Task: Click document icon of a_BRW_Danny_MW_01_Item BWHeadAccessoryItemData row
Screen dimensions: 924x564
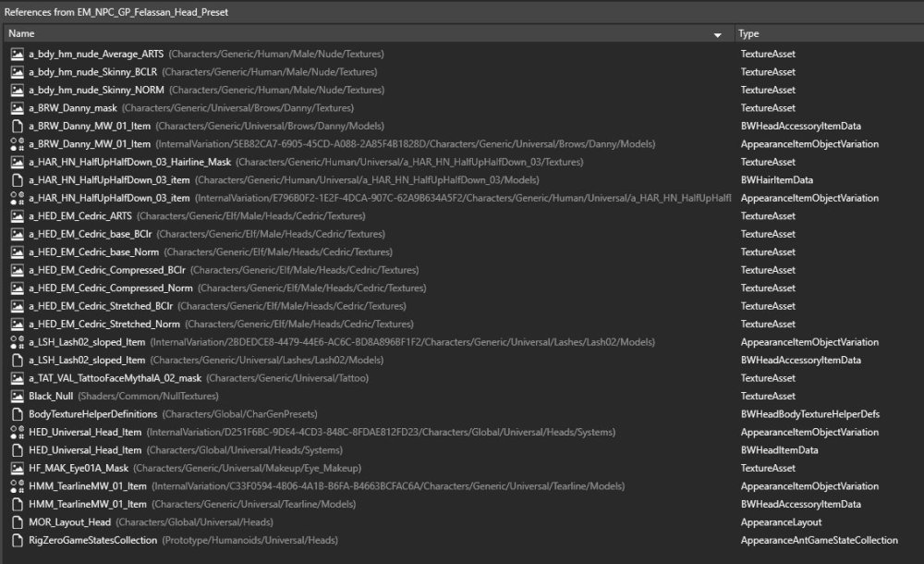Action: point(17,126)
